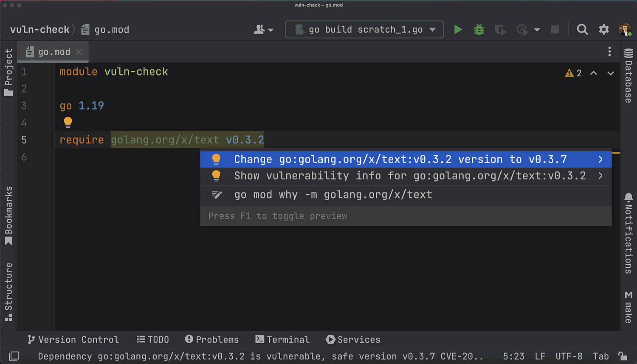Click warning stripe marker in scrollbar
The height and width of the screenshot is (364, 637).
point(616,153)
